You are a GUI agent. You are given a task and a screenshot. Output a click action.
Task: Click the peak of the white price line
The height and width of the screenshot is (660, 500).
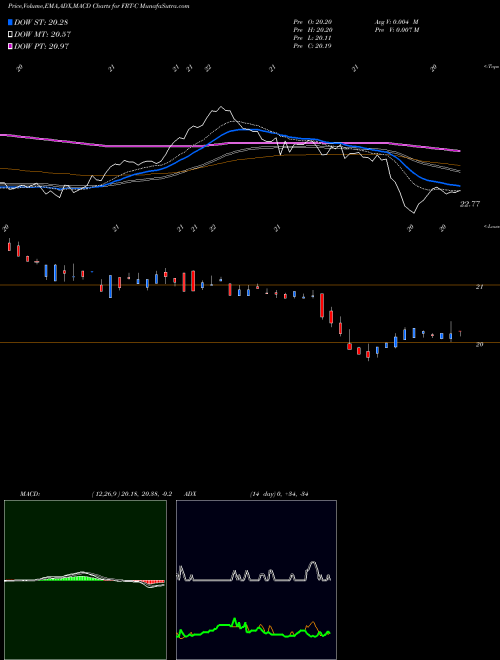click(221, 107)
